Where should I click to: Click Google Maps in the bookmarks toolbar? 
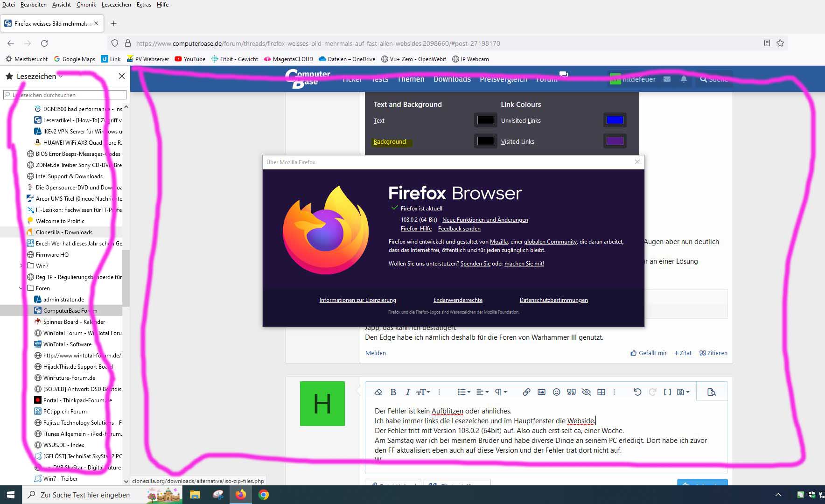coord(75,59)
